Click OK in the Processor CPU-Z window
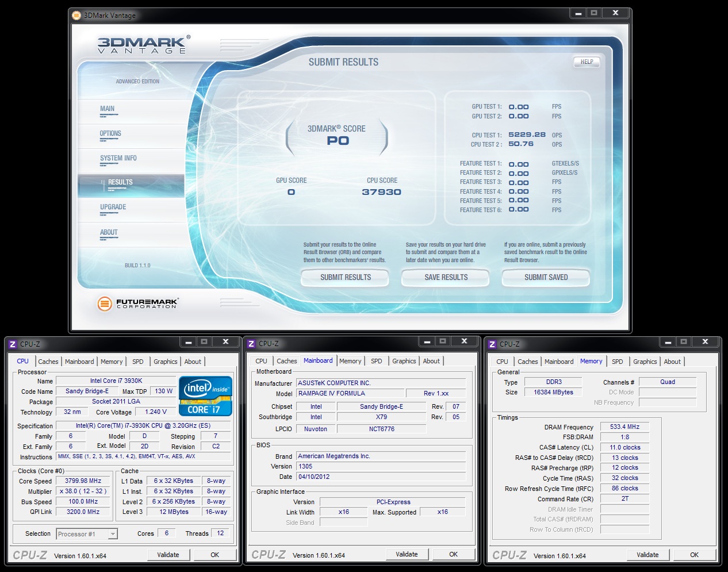Screen dimensions: 728x572 tap(215, 555)
